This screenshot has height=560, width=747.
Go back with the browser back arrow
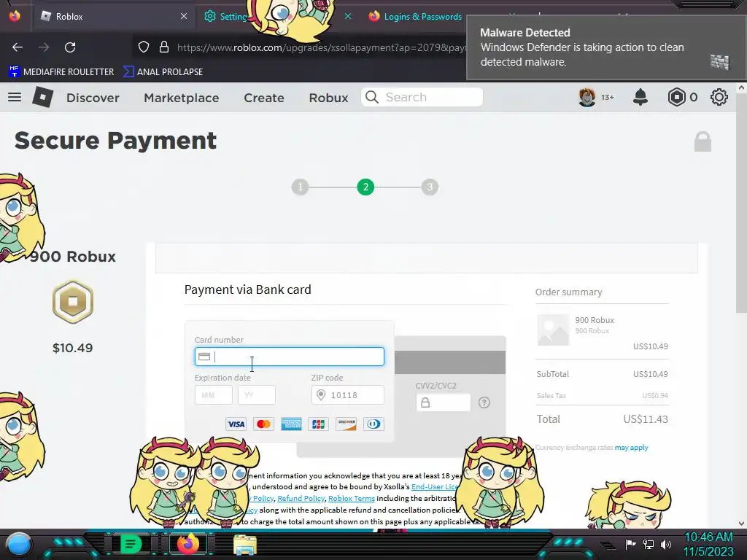(x=18, y=47)
